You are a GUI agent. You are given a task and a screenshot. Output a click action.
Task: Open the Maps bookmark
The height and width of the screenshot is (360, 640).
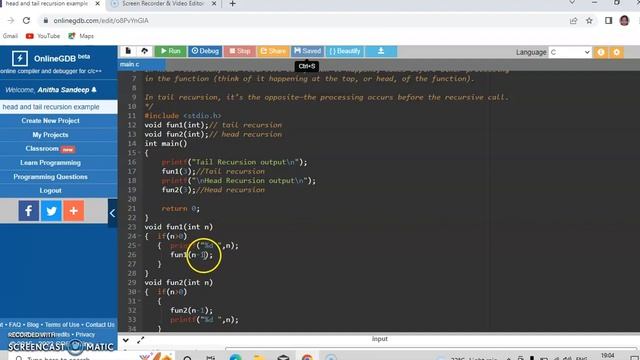point(81,36)
